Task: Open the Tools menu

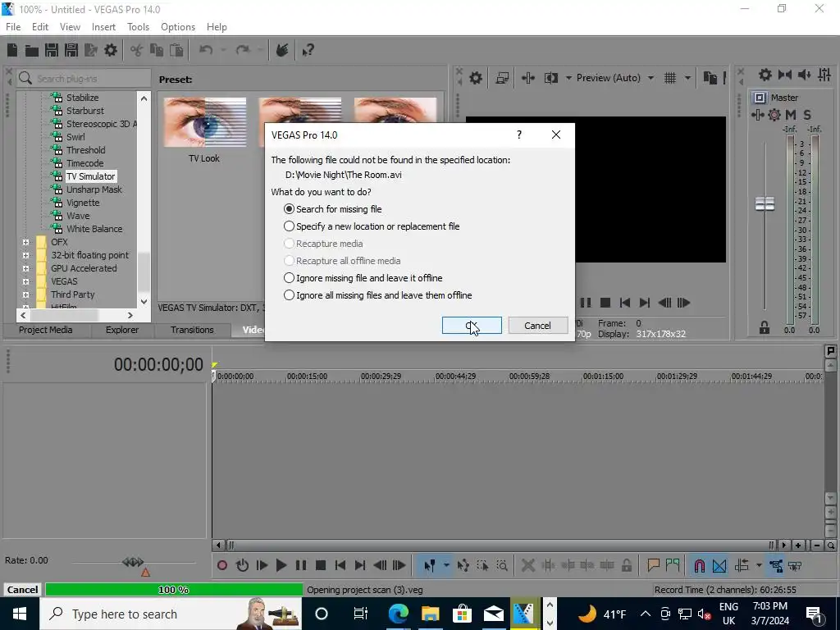Action: [x=138, y=27]
